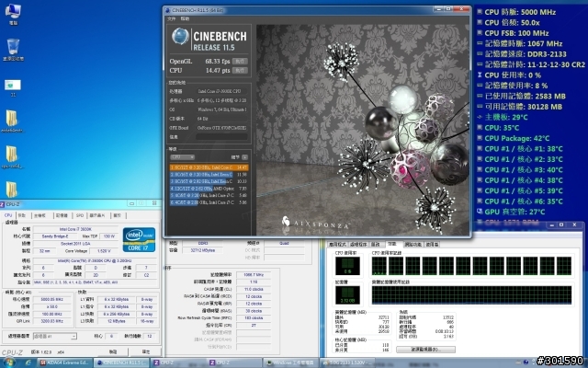Open the Windows Start button

coord(8,362)
